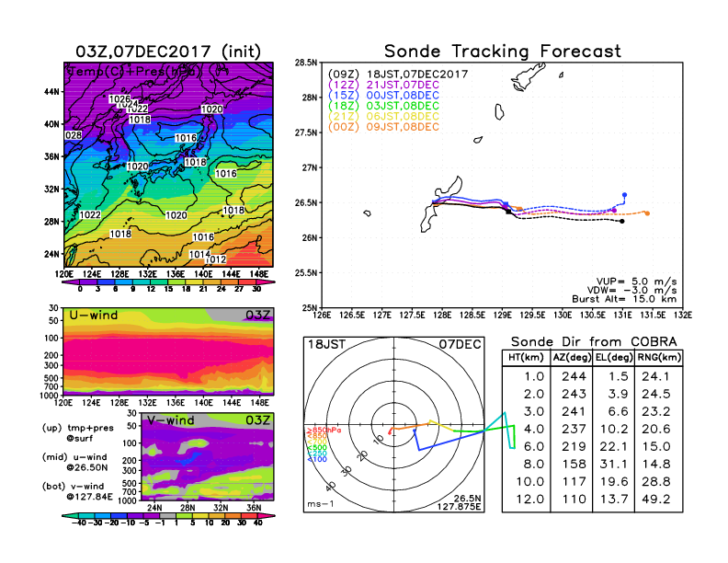Click the 'Sonde Dir from COBRA' table title

pyautogui.click(x=594, y=341)
